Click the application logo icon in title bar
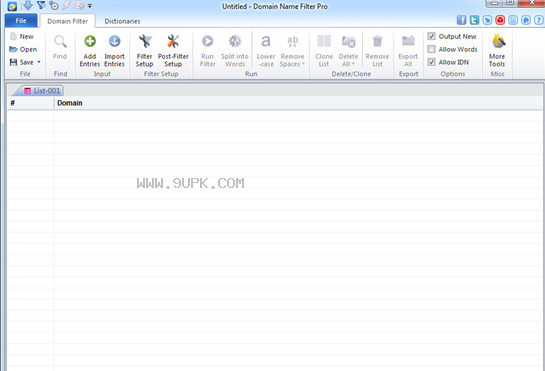 click(x=12, y=6)
